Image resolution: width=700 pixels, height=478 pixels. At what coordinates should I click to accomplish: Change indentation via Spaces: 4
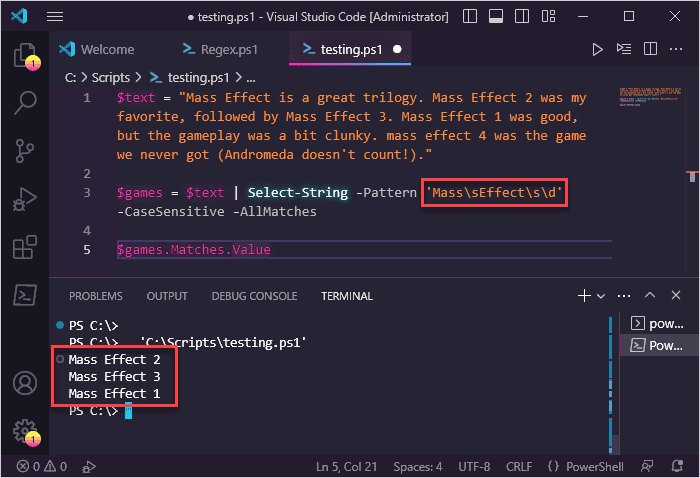(417, 466)
